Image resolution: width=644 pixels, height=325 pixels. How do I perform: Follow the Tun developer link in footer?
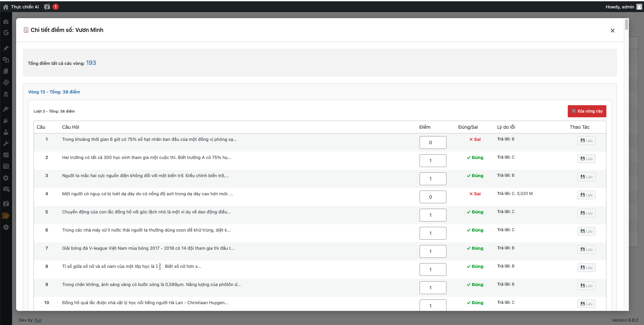click(x=38, y=320)
